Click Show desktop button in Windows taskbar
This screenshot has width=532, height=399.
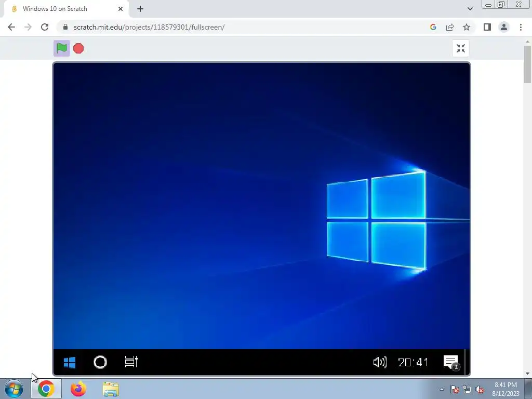click(x=528, y=389)
